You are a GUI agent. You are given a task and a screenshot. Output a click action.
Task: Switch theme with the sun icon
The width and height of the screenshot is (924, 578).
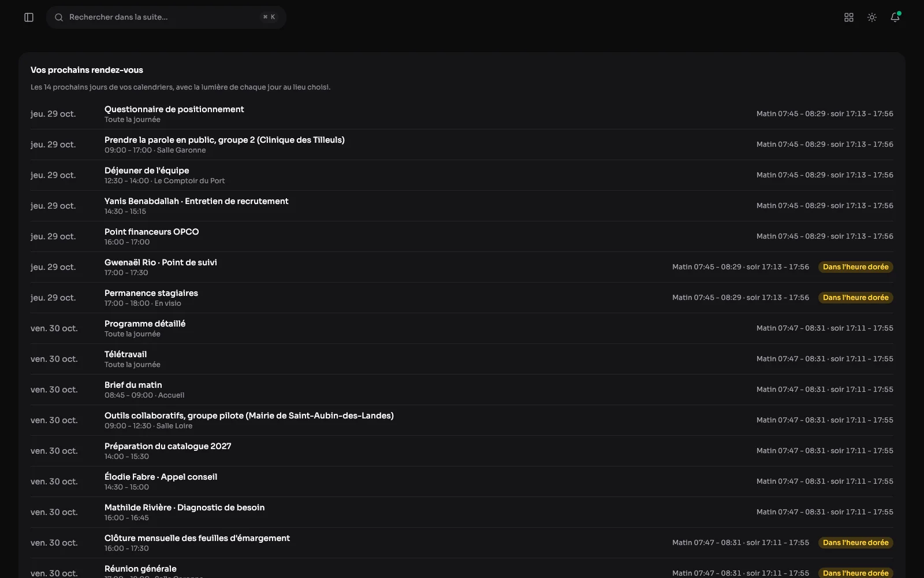(x=872, y=17)
